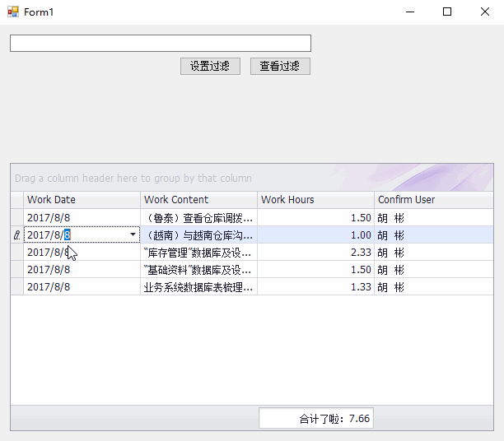Click Confirm User 胡彬 in 鲁泰 row
Screen dimensions: 504x441
click(434, 218)
